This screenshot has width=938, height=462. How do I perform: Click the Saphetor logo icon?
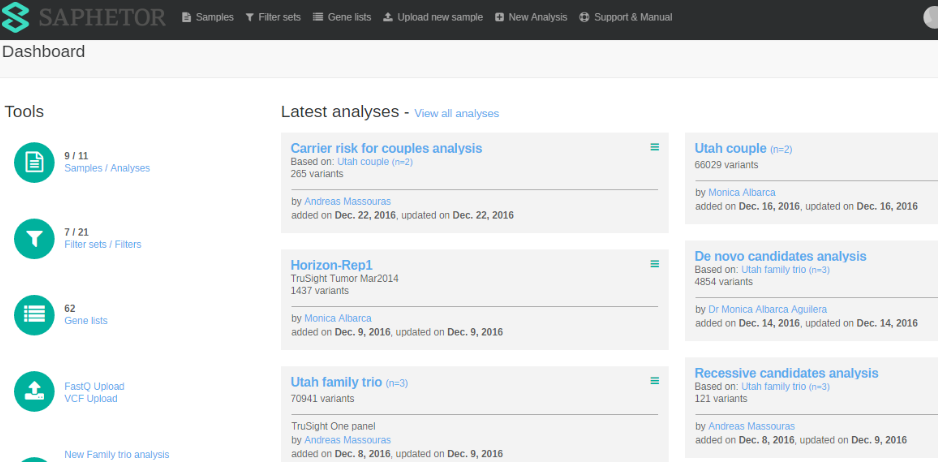tap(15, 17)
